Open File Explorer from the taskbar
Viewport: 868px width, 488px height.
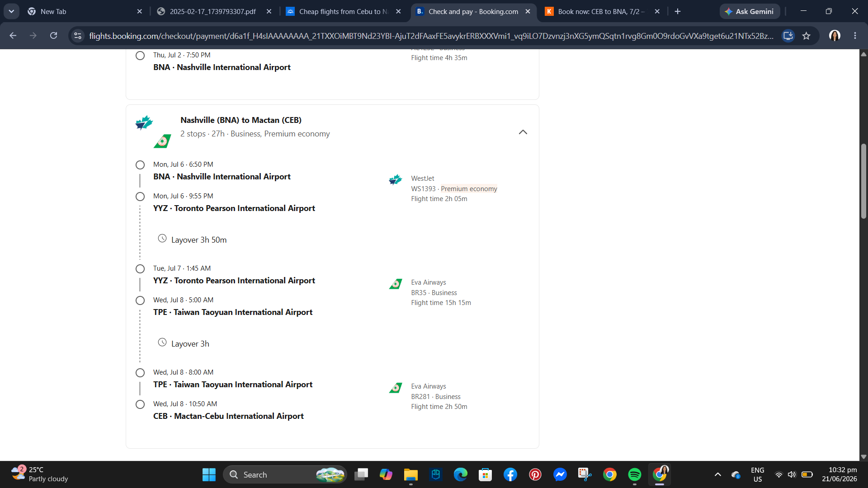point(411,474)
